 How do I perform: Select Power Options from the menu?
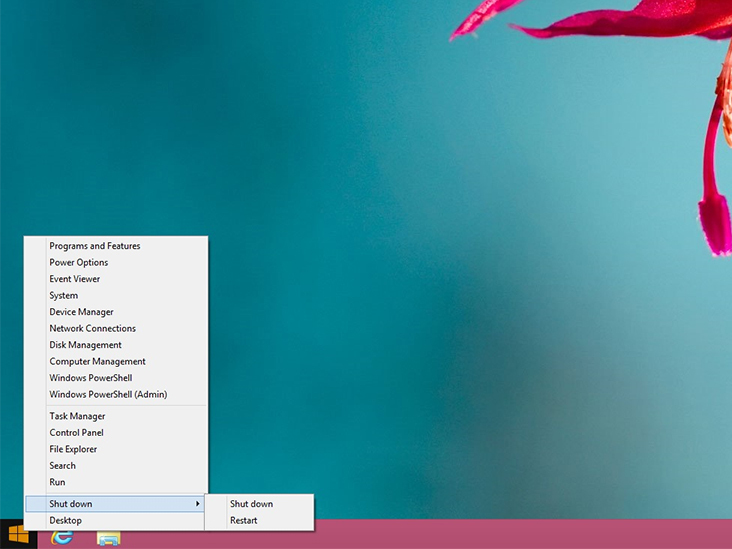(116, 262)
